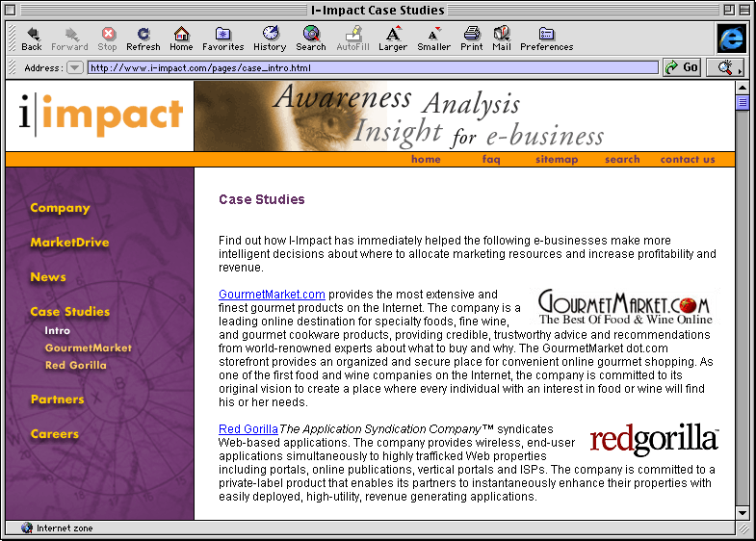The image size is (756, 541).
Task: Click the Go button
Action: pos(682,67)
